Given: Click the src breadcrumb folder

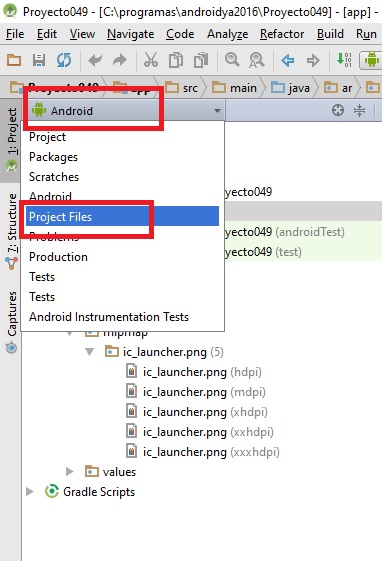Looking at the screenshot, I should pos(182,88).
